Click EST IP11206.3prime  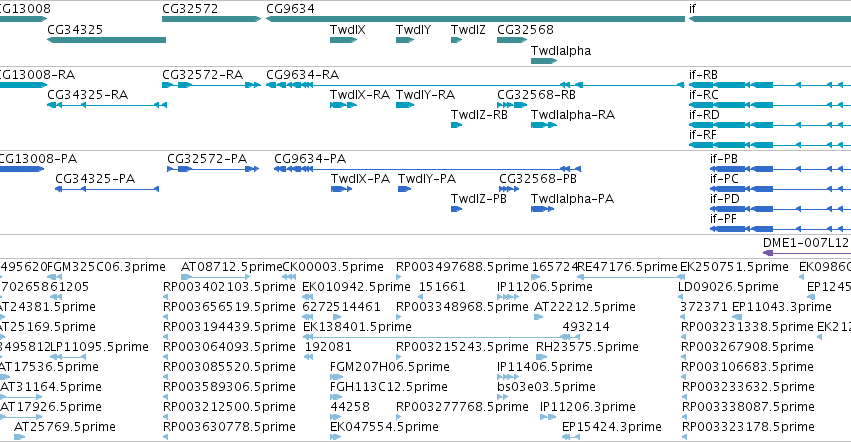tap(588, 407)
